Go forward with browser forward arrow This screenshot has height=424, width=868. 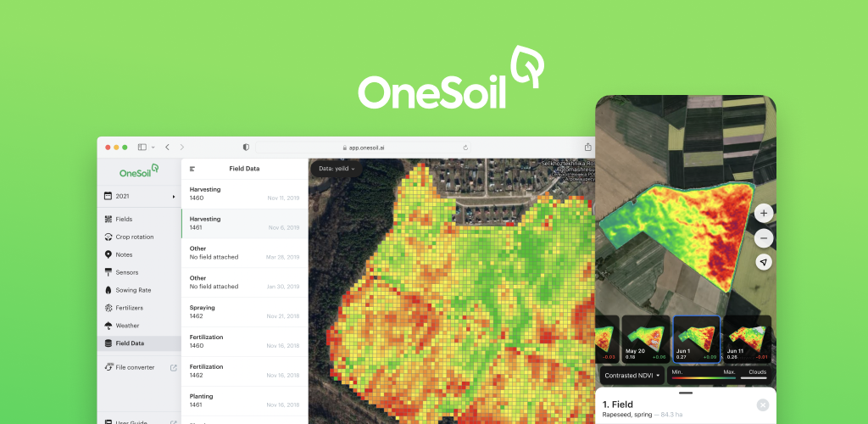(182, 148)
